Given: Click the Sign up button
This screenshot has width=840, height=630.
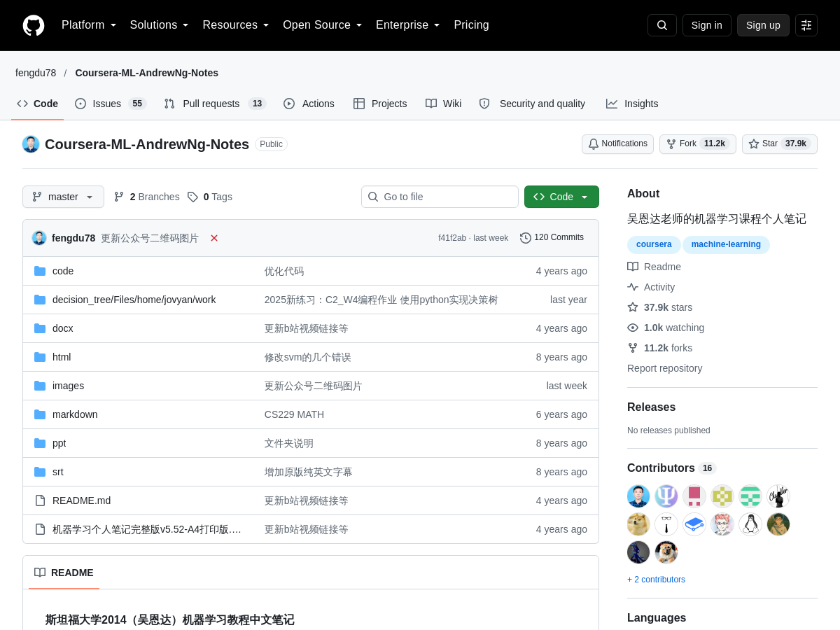Looking at the screenshot, I should [x=763, y=25].
